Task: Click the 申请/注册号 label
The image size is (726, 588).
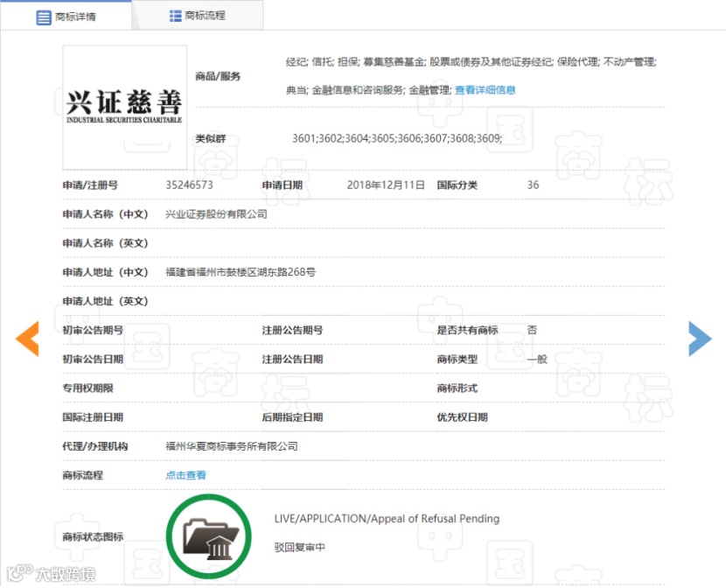Action: pos(90,185)
